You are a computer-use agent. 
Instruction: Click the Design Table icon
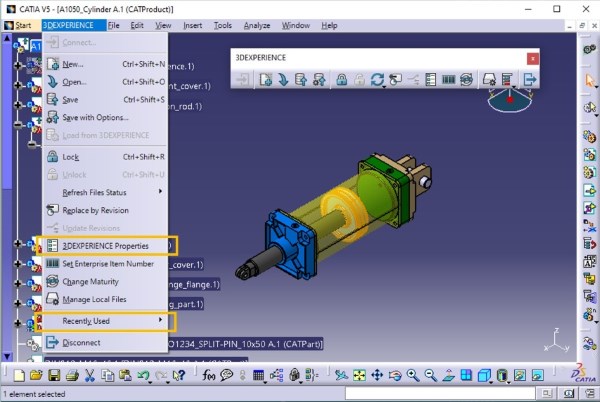pos(259,375)
